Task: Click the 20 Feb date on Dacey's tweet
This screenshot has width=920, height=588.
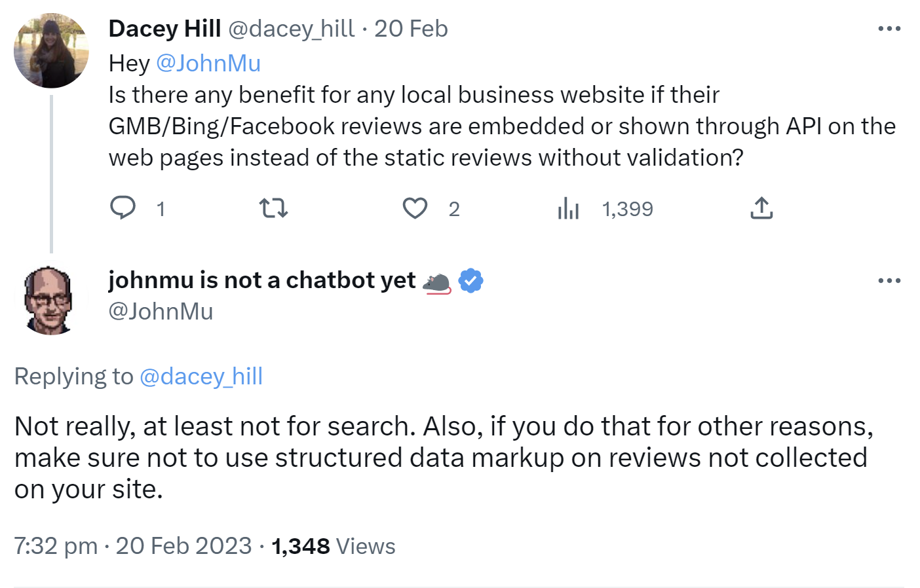Action: (x=411, y=29)
